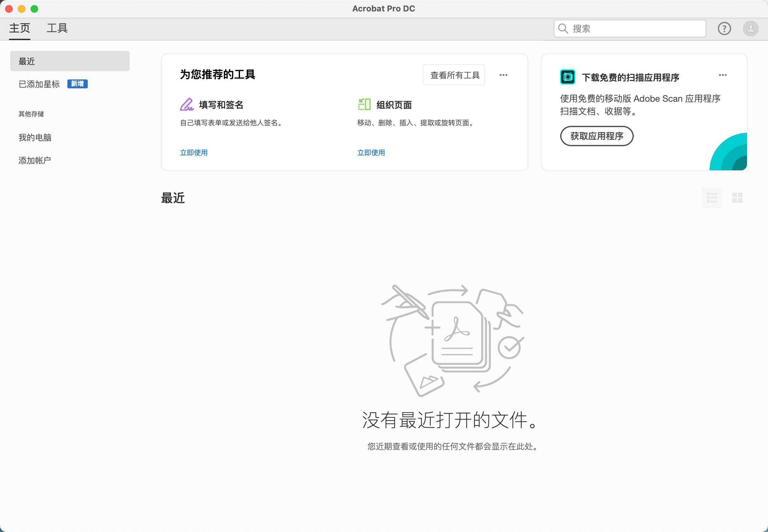The image size is (768, 532).
Task: Click the search magnifier icon
Action: pyautogui.click(x=563, y=29)
